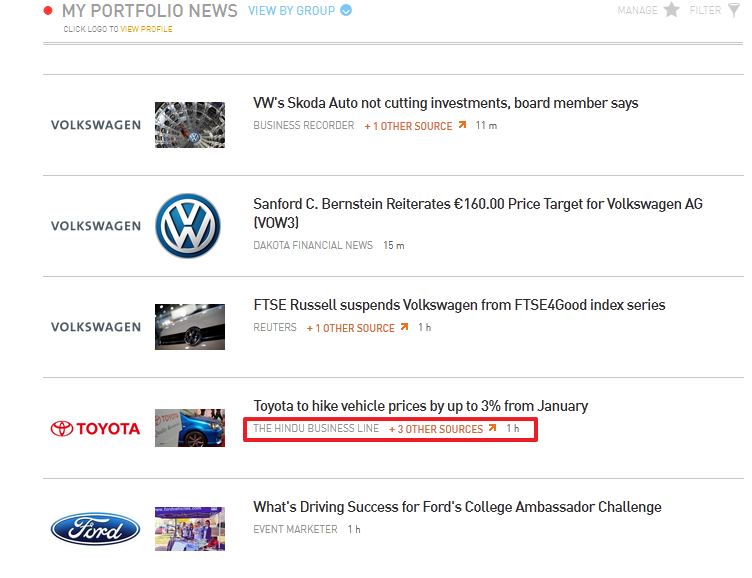Click the Manage star icon
This screenshot has height=578, width=752.
coord(671,10)
